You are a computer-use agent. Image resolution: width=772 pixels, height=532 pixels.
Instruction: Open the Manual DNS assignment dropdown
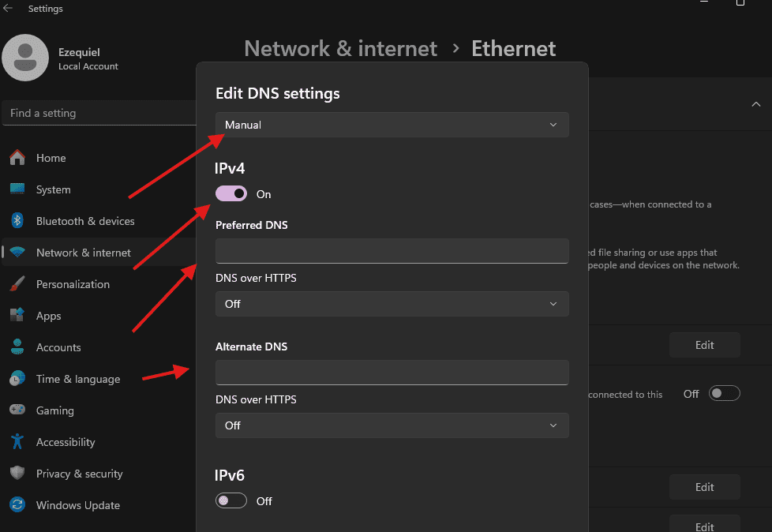pyautogui.click(x=392, y=124)
